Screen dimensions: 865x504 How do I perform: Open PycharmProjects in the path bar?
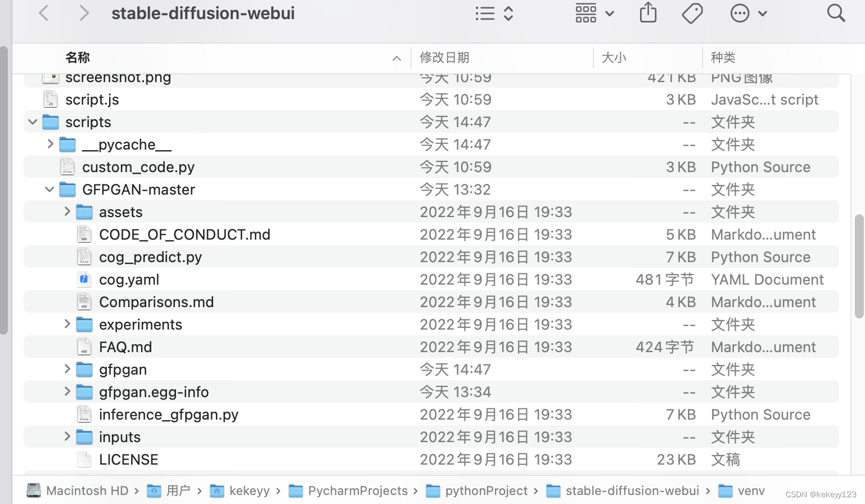point(348,490)
